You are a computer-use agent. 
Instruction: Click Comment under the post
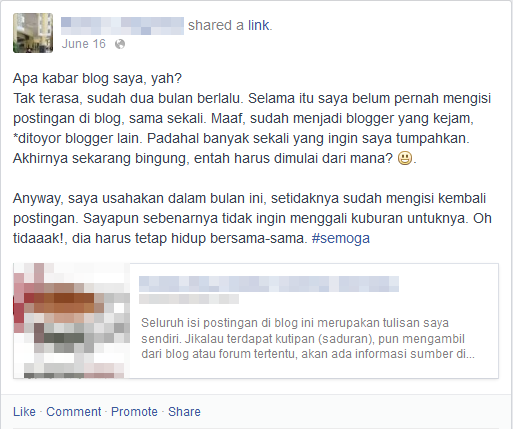click(74, 412)
